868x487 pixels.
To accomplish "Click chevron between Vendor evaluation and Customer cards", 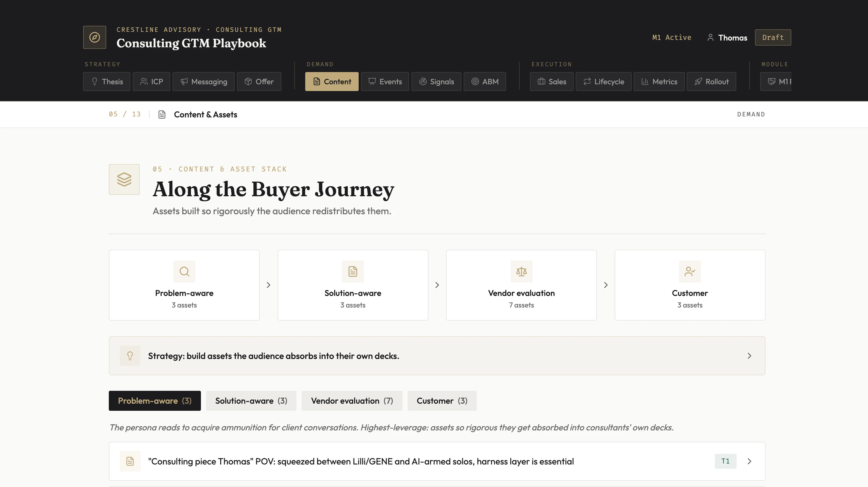I will pos(606,285).
